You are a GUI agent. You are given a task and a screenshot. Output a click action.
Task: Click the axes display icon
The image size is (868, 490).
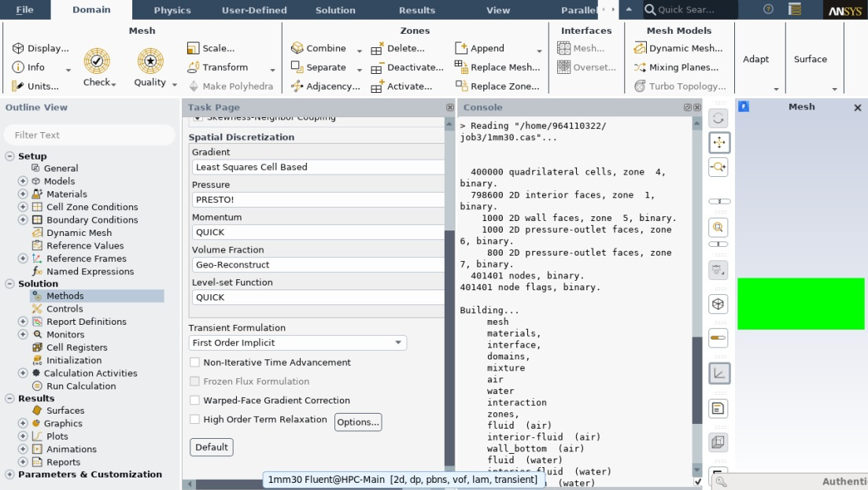(718, 374)
